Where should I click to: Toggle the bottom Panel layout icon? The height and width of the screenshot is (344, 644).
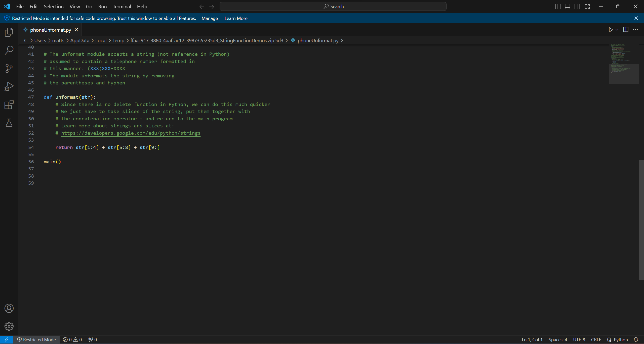tap(568, 7)
